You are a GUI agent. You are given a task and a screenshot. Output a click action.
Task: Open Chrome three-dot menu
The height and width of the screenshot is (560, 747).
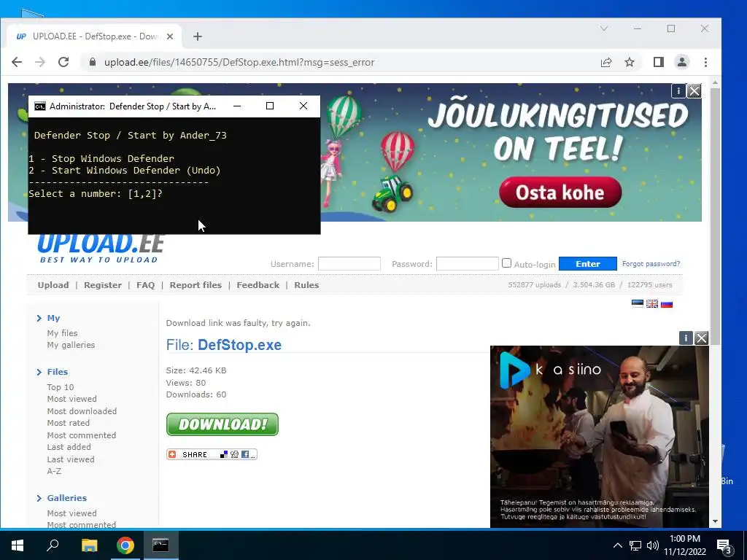click(x=705, y=63)
